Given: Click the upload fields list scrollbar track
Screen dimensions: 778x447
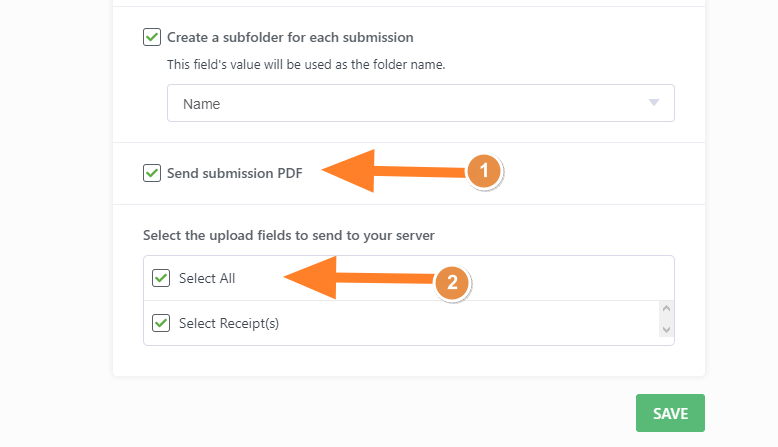Looking at the screenshot, I should tap(667, 320).
